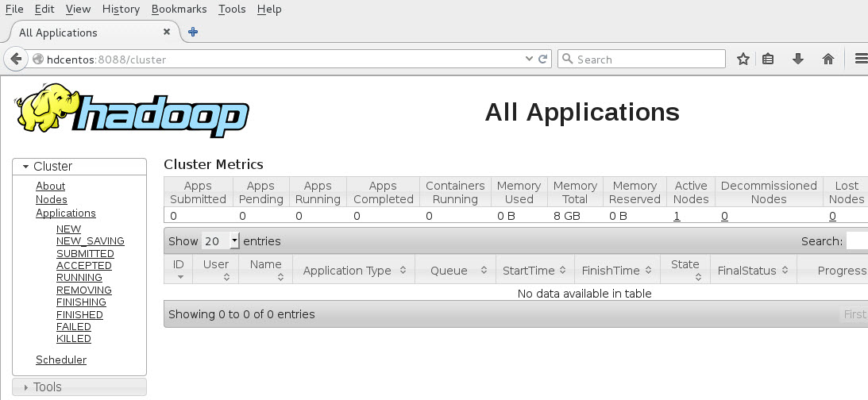This screenshot has width=868, height=400.
Task: Filter applications by FINISHING state
Action: tap(81, 302)
